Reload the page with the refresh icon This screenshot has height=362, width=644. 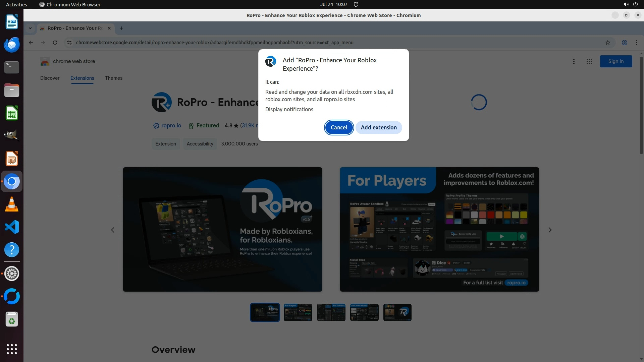click(x=55, y=43)
